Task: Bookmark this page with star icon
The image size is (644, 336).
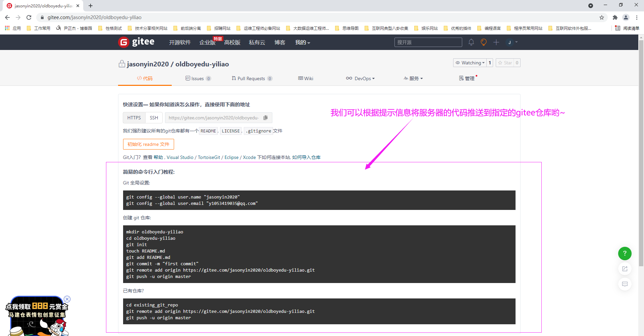Action: tap(602, 17)
